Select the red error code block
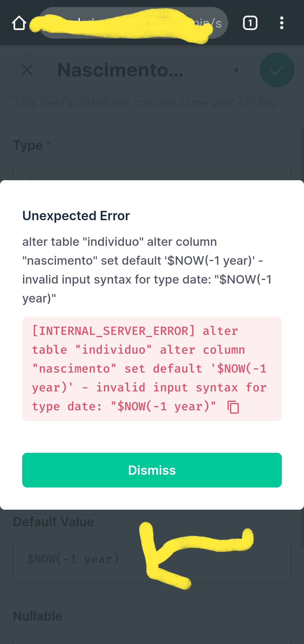The width and height of the screenshot is (304, 644). [x=149, y=368]
